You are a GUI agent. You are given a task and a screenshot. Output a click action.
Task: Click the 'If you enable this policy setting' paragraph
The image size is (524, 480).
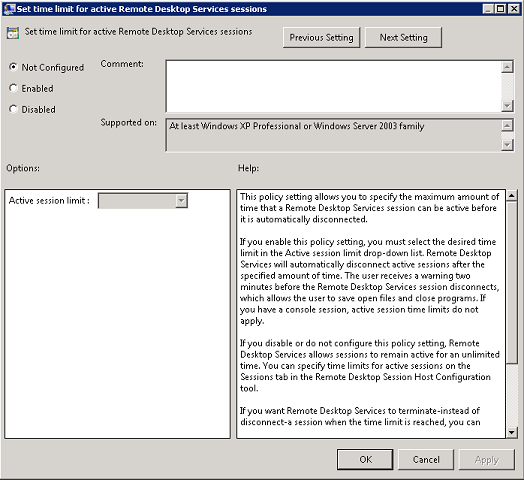point(370,281)
